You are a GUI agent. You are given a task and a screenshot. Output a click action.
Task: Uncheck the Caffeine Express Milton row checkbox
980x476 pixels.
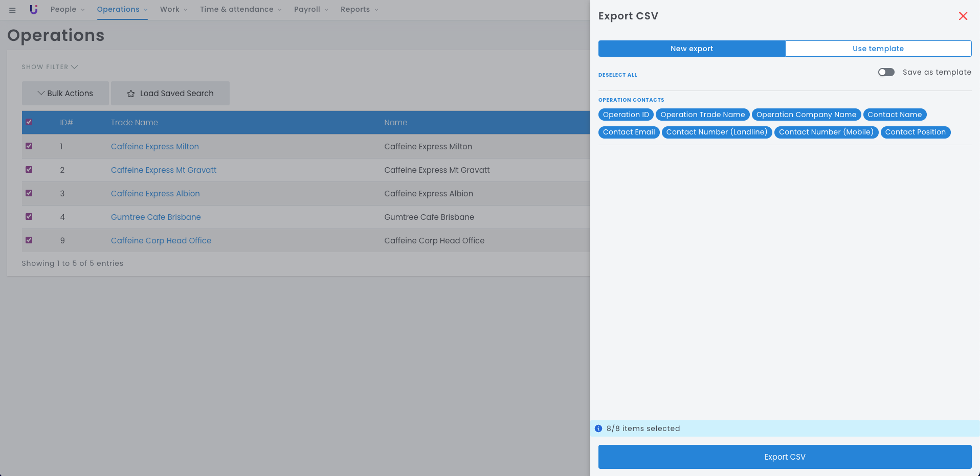[29, 146]
